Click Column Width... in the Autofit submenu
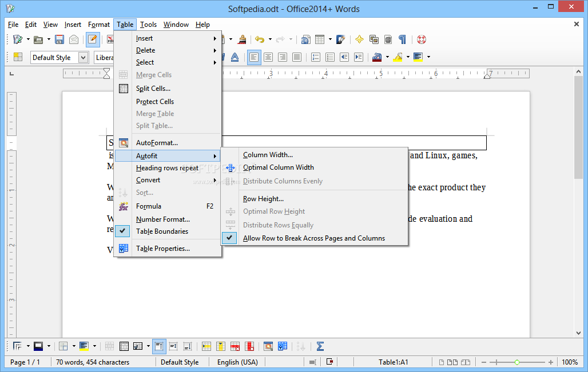The width and height of the screenshot is (588, 372). (313, 155)
